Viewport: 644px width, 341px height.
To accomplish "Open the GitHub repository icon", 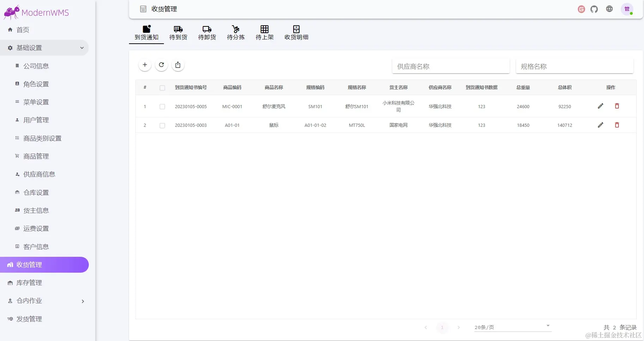I will click(x=594, y=9).
